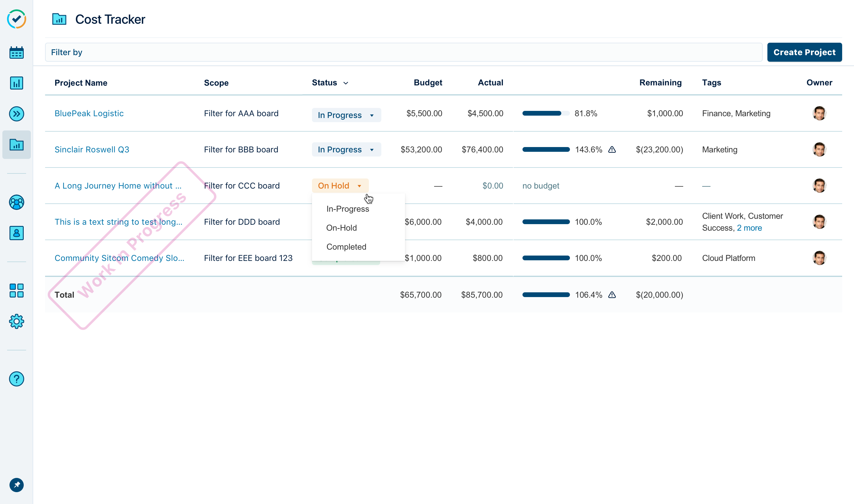Open the BluePeak Logistic project link
The width and height of the screenshot is (854, 504).
89,114
